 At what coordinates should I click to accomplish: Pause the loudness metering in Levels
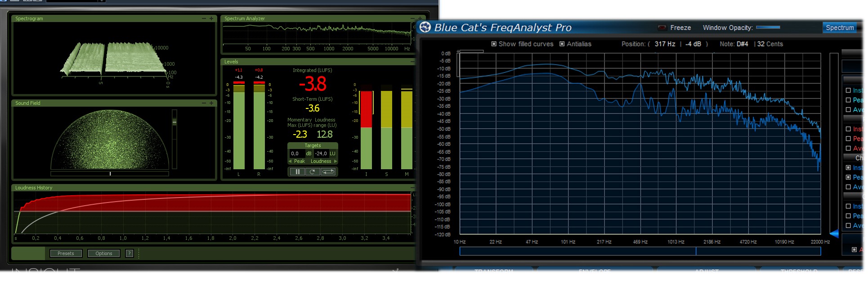297,171
